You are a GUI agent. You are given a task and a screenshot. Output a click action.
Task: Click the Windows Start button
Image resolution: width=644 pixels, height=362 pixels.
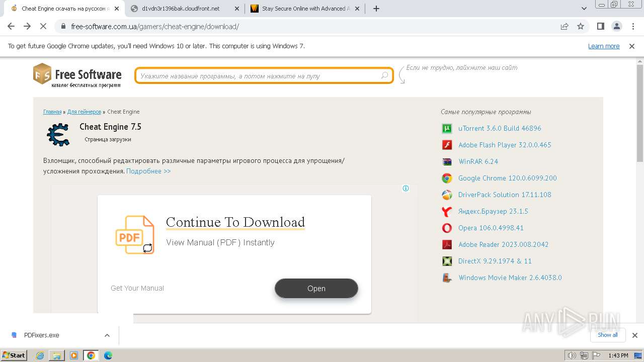tap(14, 355)
